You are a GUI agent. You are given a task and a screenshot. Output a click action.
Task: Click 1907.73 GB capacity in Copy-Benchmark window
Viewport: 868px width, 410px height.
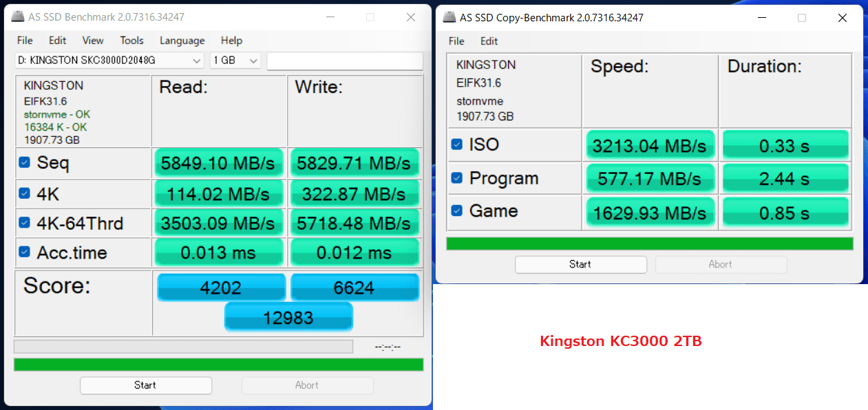(x=485, y=116)
